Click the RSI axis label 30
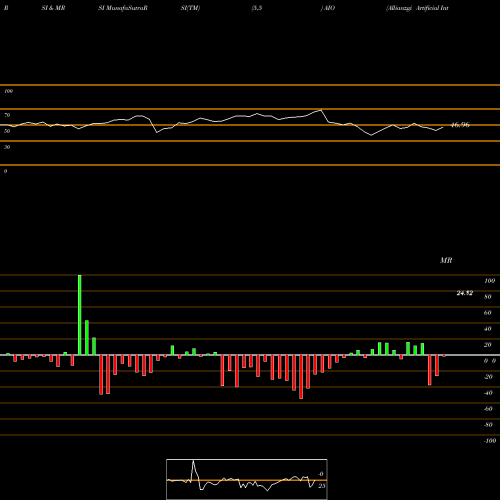The image size is (500, 500). tap(7, 147)
